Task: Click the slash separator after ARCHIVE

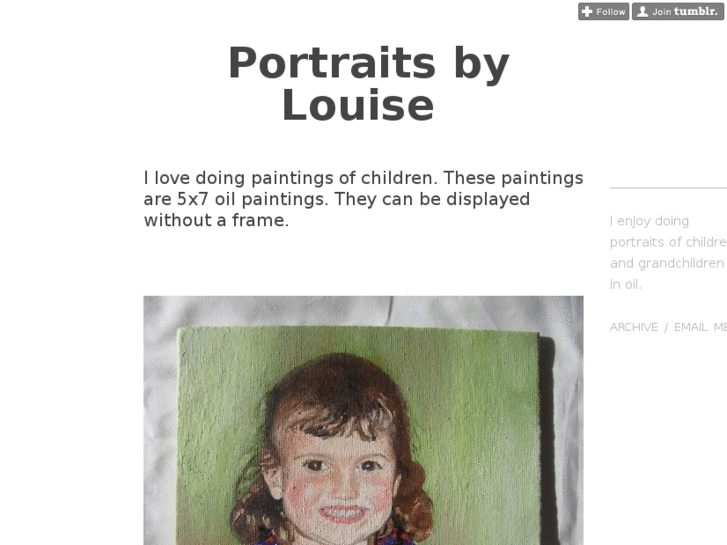Action: tap(666, 327)
